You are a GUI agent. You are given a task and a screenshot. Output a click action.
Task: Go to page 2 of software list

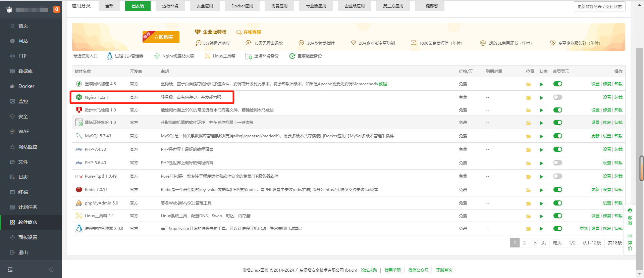tap(525, 243)
